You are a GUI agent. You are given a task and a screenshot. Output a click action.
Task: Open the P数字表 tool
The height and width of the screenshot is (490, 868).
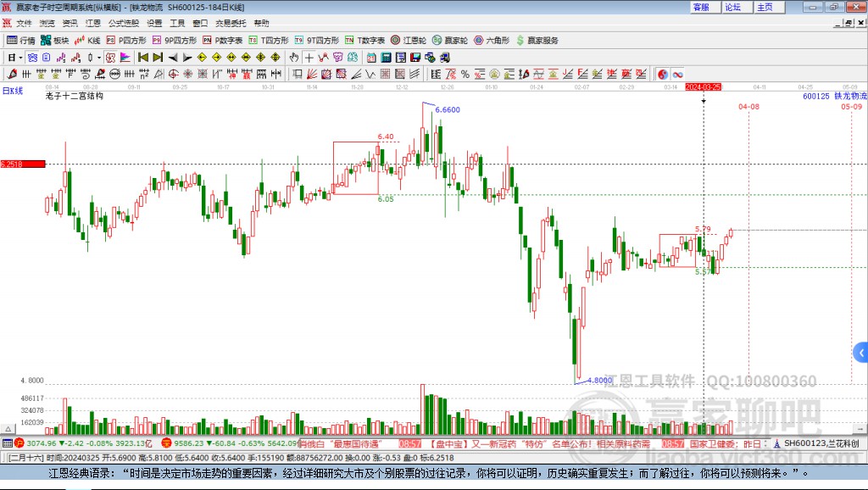223,40
